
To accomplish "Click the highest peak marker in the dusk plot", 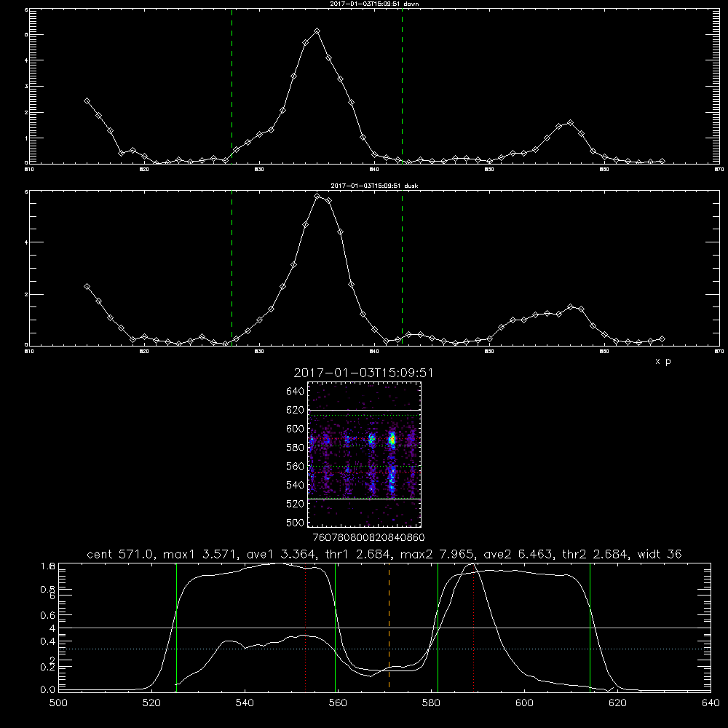I will pos(317,197).
